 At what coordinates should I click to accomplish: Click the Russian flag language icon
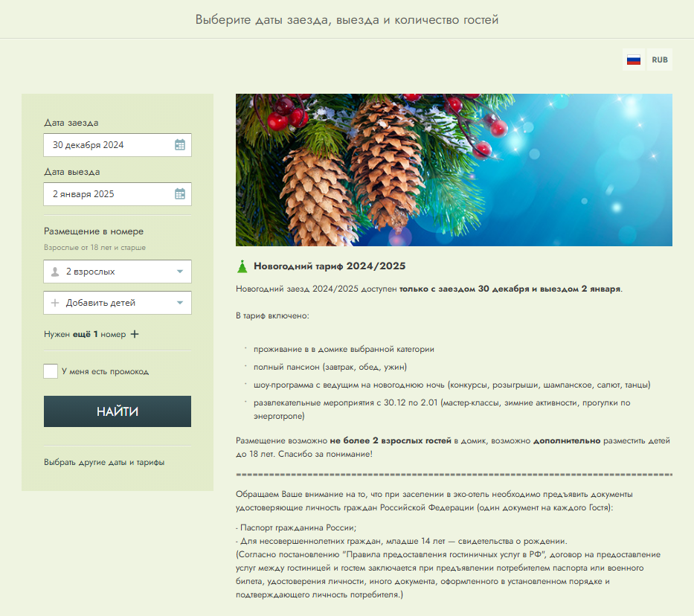633,60
